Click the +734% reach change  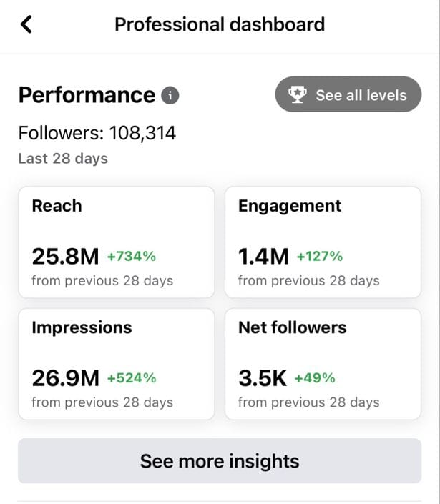(132, 256)
